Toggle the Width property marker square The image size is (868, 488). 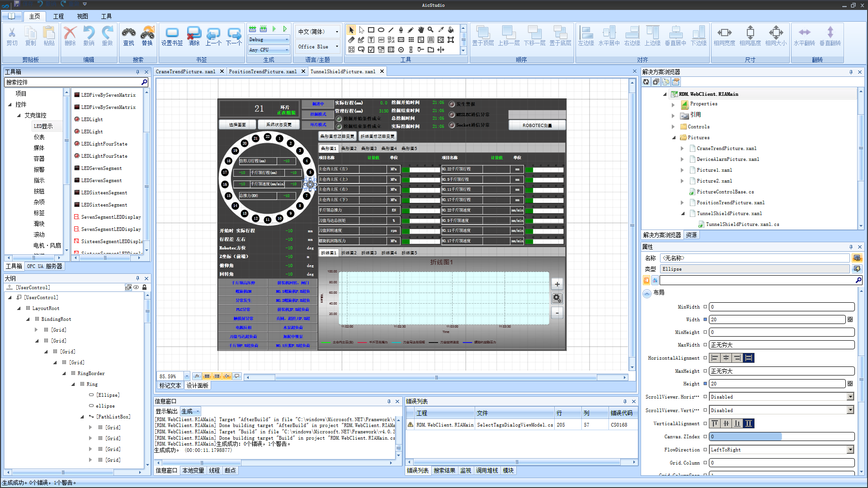coord(705,319)
